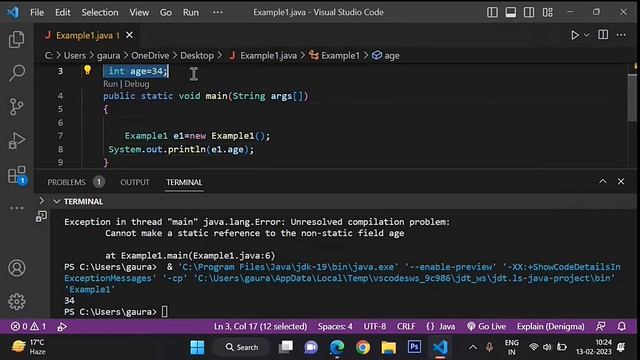The height and width of the screenshot is (360, 640).
Task: Start Go Live server
Action: pos(487,327)
